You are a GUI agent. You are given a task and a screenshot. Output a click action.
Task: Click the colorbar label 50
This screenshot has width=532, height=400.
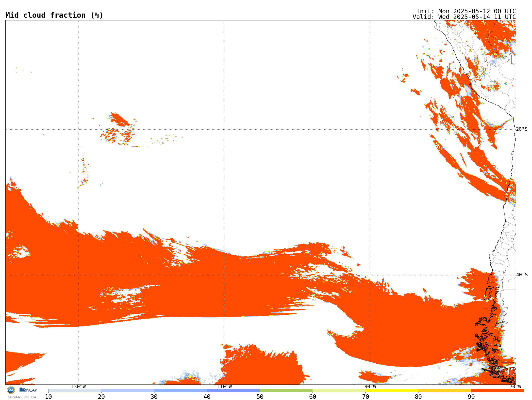[x=260, y=397]
